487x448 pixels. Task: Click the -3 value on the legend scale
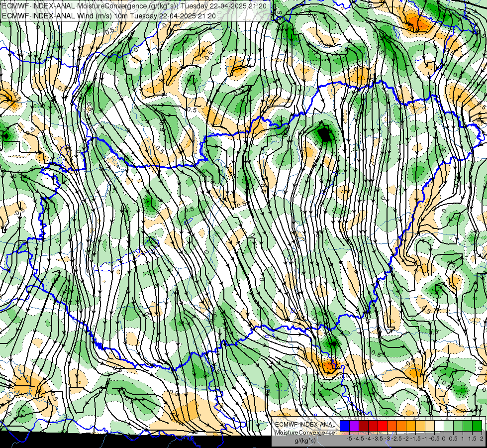pos(388,439)
